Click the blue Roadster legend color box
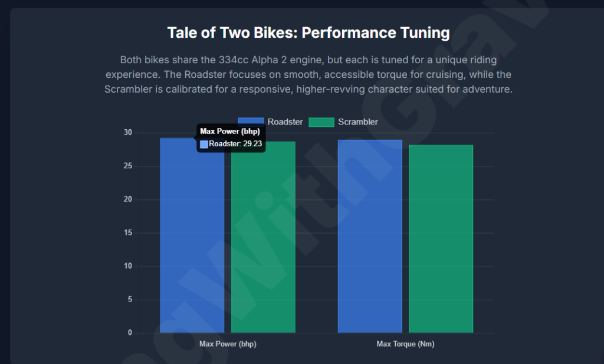The image size is (604, 364). click(251, 122)
